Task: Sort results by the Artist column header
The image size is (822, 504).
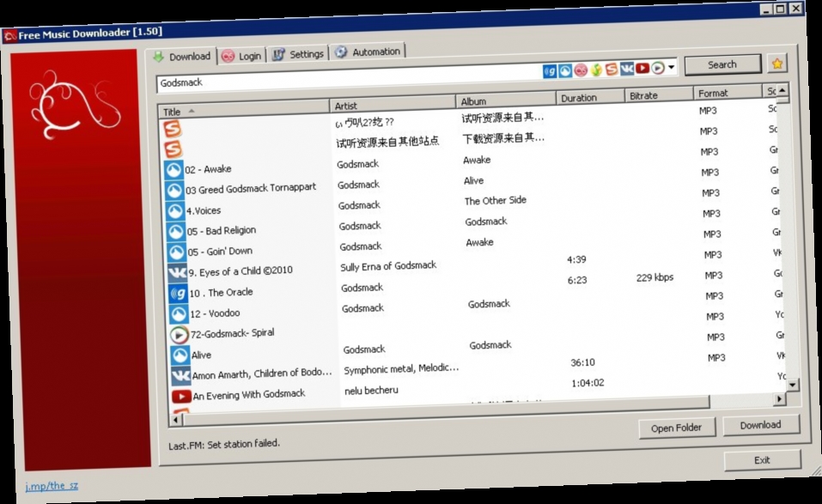Action: (393, 104)
